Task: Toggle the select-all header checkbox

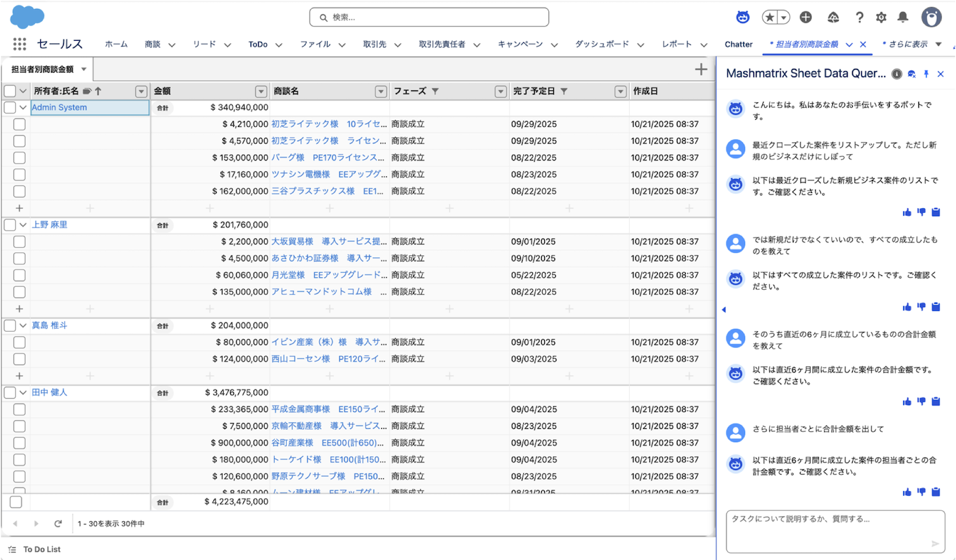Action: [10, 91]
